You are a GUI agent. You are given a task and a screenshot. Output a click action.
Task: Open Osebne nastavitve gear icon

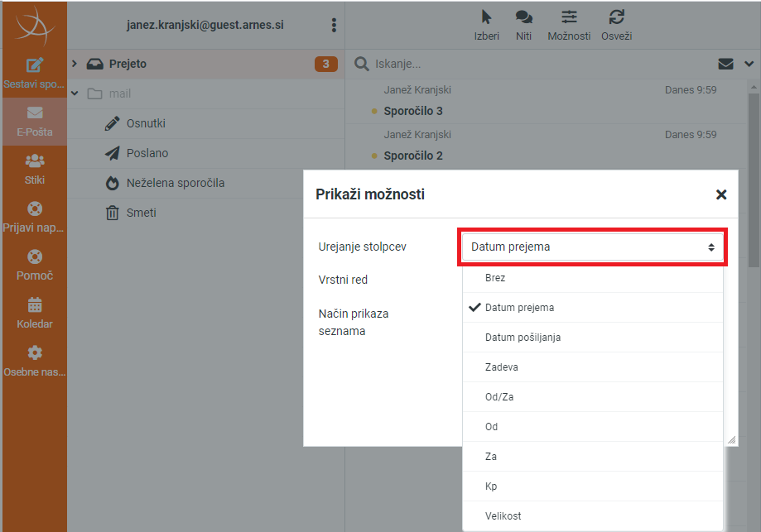pyautogui.click(x=35, y=352)
